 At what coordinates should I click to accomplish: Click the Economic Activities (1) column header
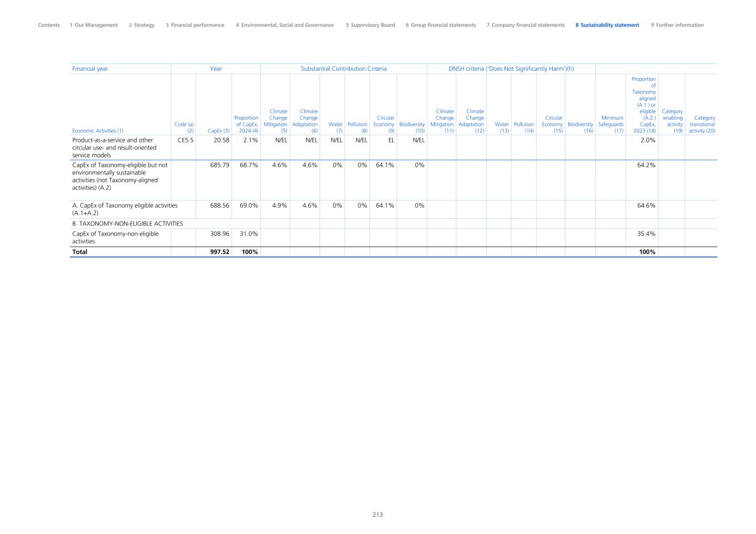coord(98,131)
